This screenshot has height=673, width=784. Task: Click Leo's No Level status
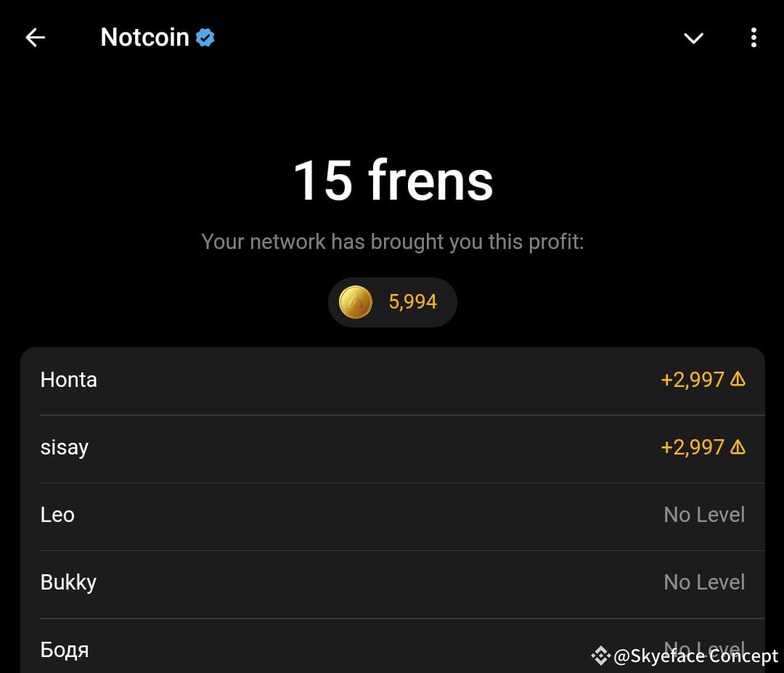click(704, 515)
